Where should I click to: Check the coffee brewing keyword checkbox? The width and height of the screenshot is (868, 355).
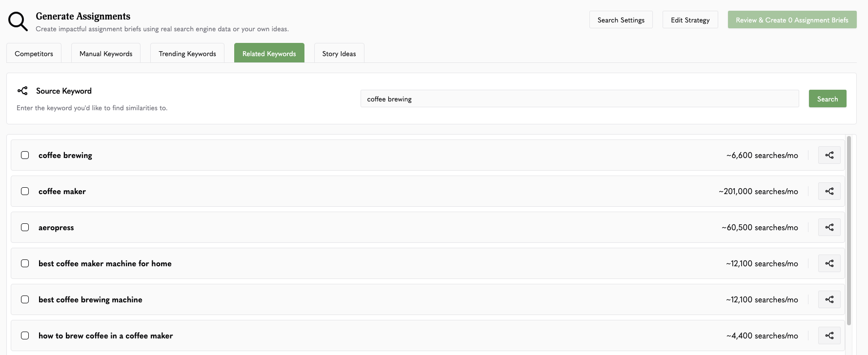25,155
